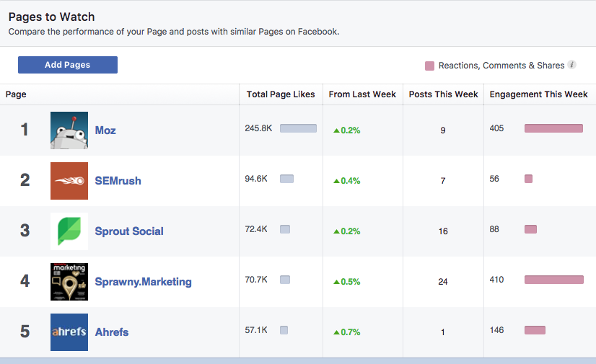Open the SEMrush page link
The width and height of the screenshot is (596, 364).
(x=118, y=181)
